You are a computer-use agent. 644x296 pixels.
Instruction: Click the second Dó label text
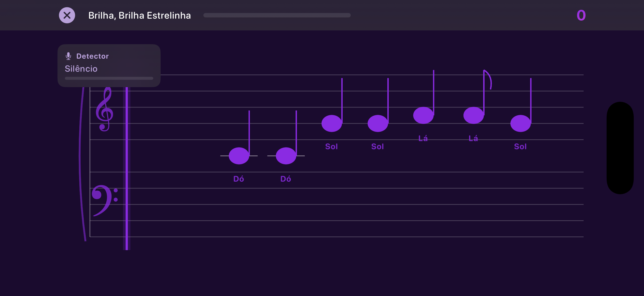point(286,179)
